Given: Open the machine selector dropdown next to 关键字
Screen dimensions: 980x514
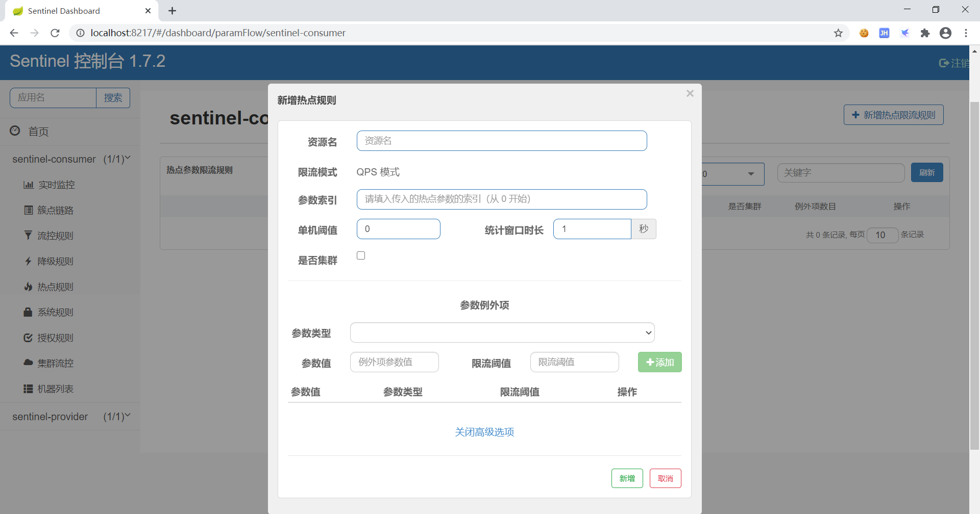Looking at the screenshot, I should 733,174.
